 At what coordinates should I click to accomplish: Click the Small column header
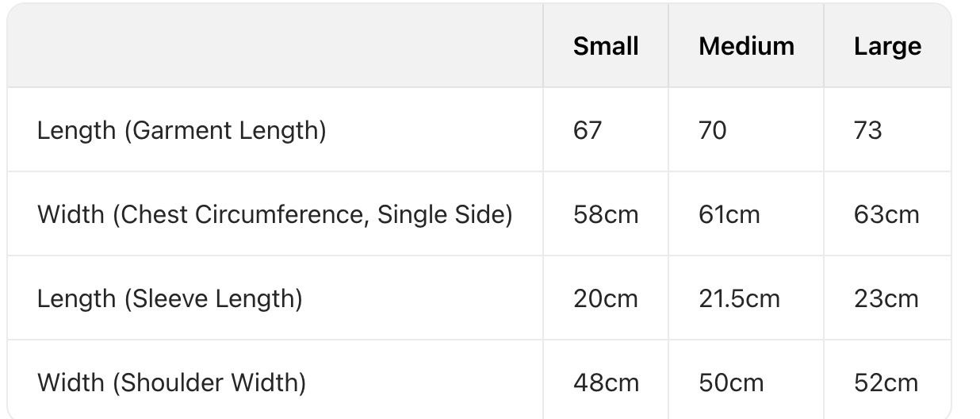coord(606,46)
